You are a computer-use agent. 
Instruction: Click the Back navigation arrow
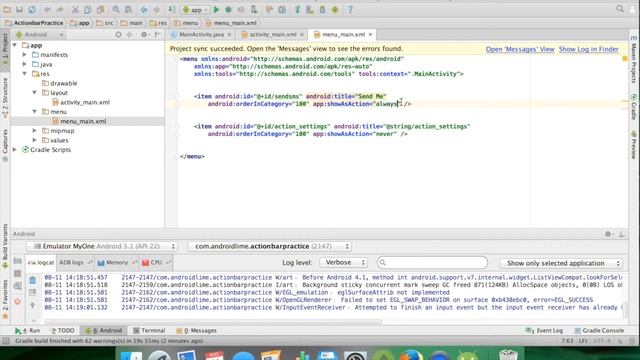144,9
